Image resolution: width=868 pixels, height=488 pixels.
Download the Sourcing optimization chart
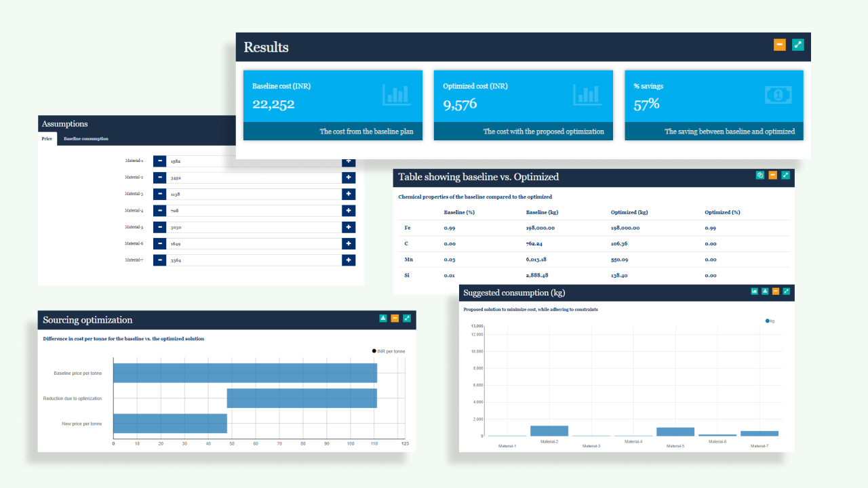(x=383, y=318)
